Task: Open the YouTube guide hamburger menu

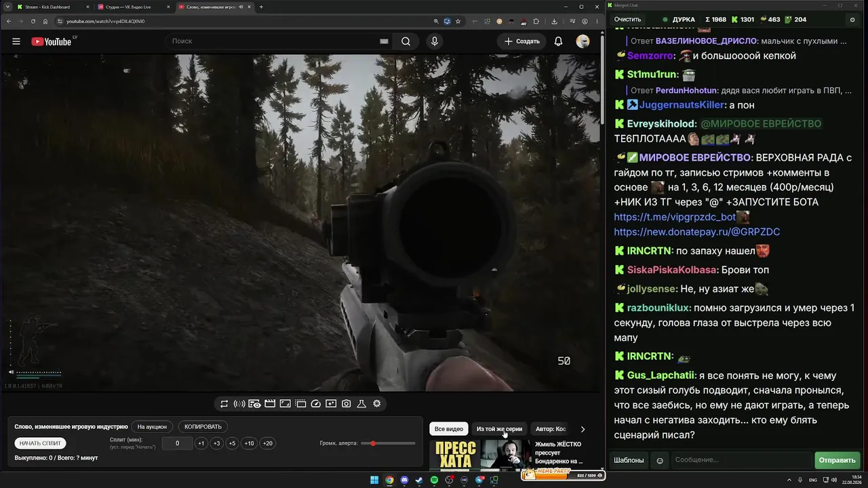Action: click(x=16, y=41)
